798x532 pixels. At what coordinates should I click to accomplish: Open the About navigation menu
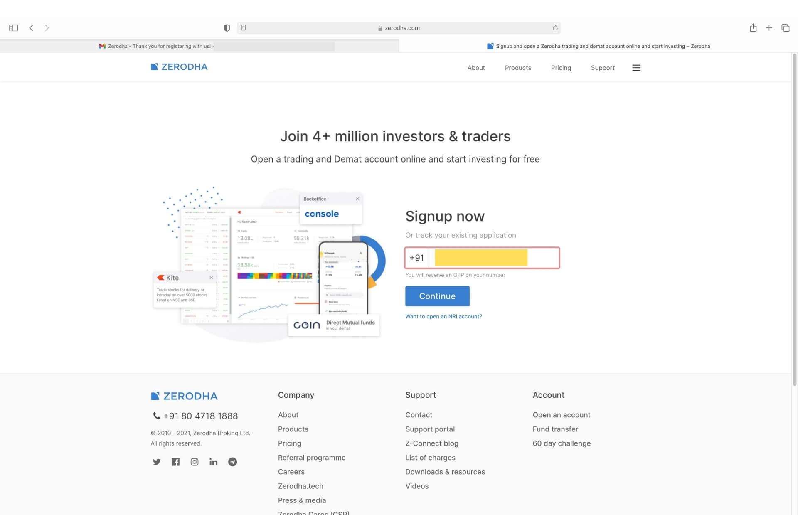tap(475, 67)
